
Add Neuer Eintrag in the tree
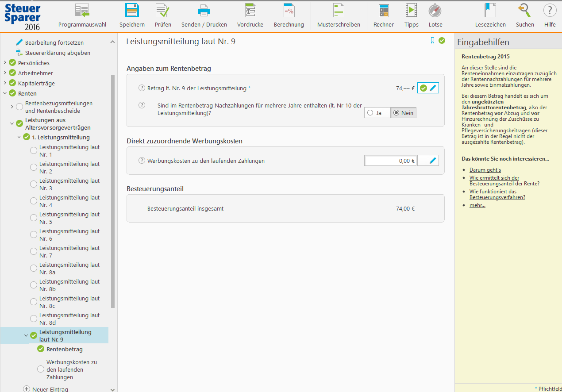pyautogui.click(x=46, y=389)
